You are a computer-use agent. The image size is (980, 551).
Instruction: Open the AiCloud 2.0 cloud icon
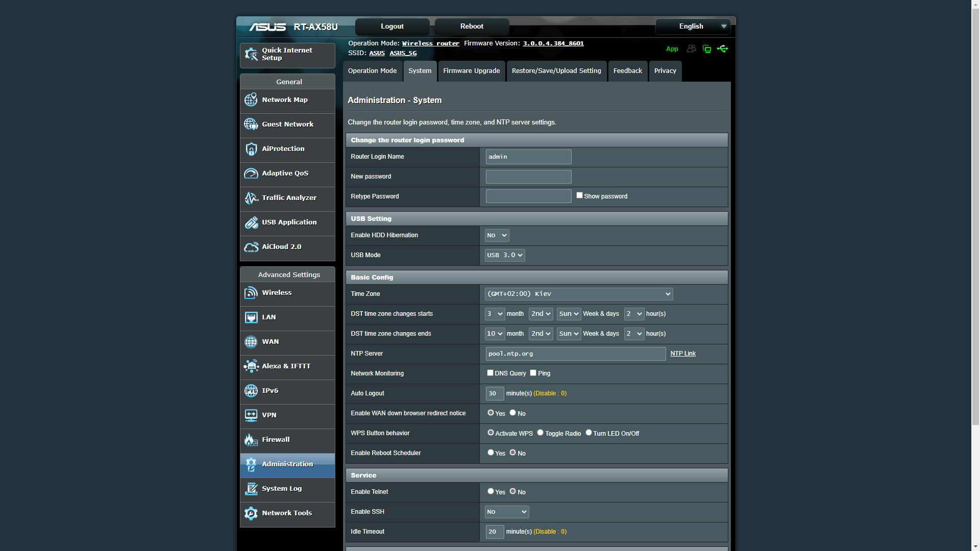pyautogui.click(x=251, y=247)
